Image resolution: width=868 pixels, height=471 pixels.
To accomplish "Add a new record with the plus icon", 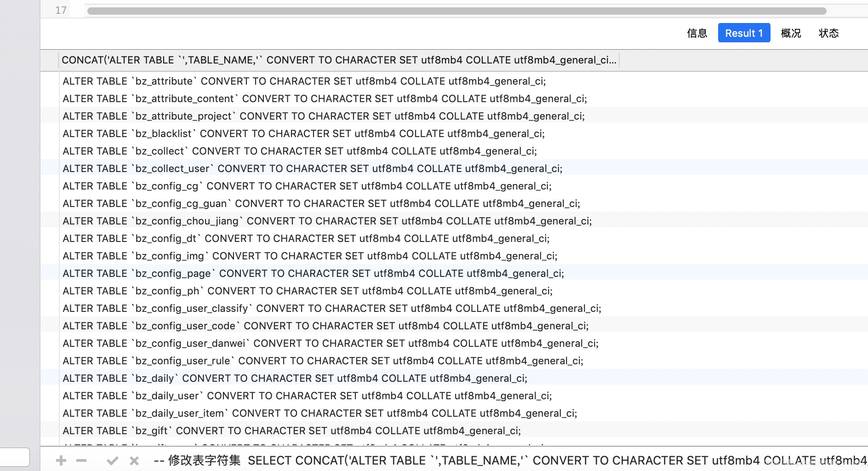I will pyautogui.click(x=61, y=460).
